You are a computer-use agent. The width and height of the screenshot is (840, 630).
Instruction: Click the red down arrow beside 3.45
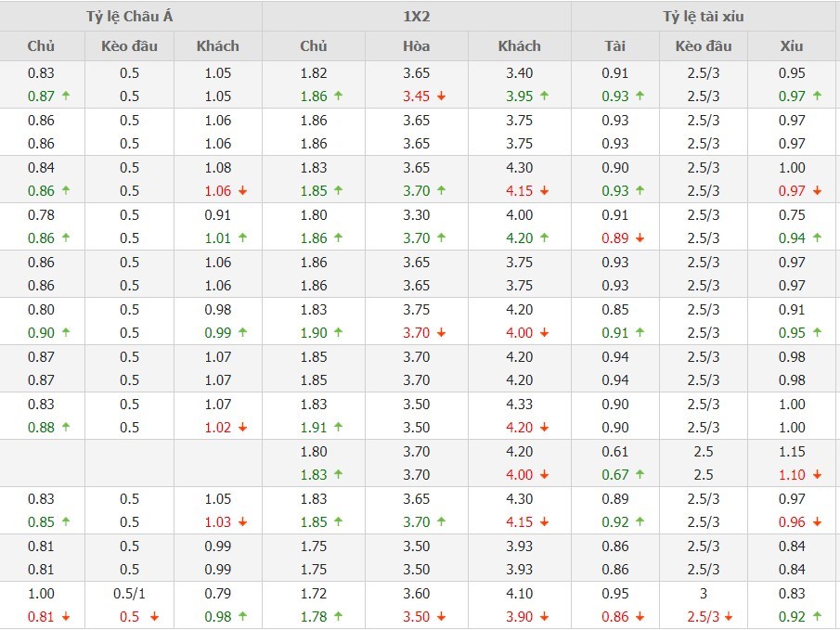[x=442, y=96]
